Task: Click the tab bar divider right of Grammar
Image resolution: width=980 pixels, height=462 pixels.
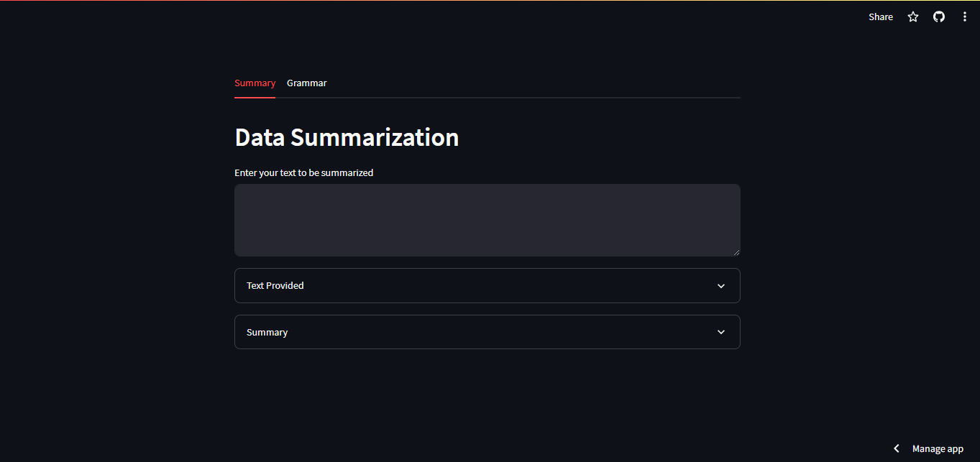Action: point(532,97)
